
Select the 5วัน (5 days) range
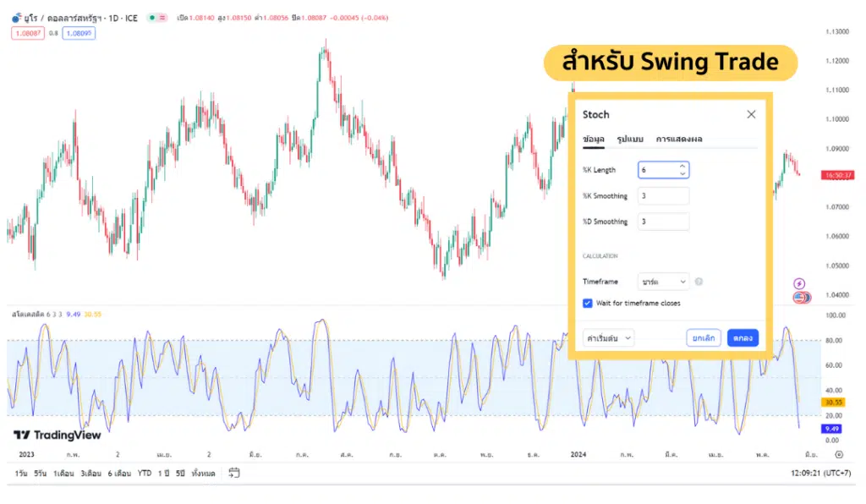(x=41, y=473)
